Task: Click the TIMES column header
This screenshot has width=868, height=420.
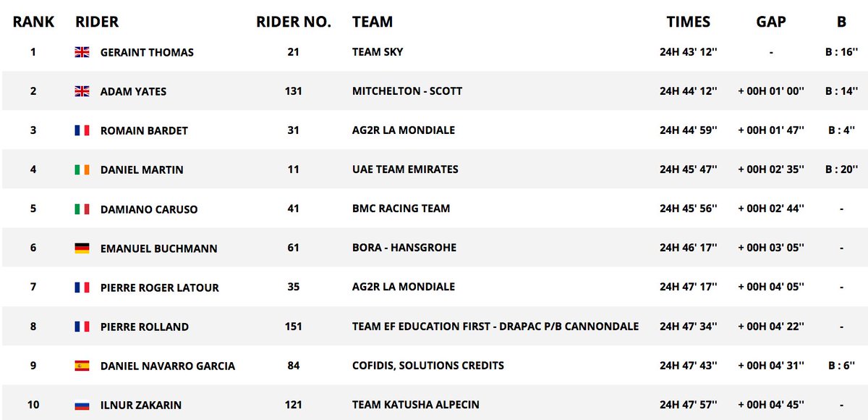Action: point(689,22)
